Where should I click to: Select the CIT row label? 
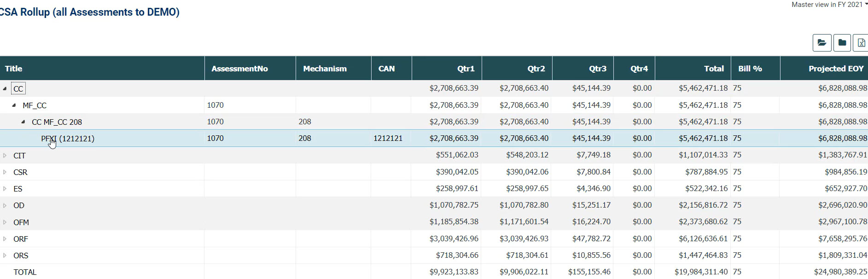(19, 156)
